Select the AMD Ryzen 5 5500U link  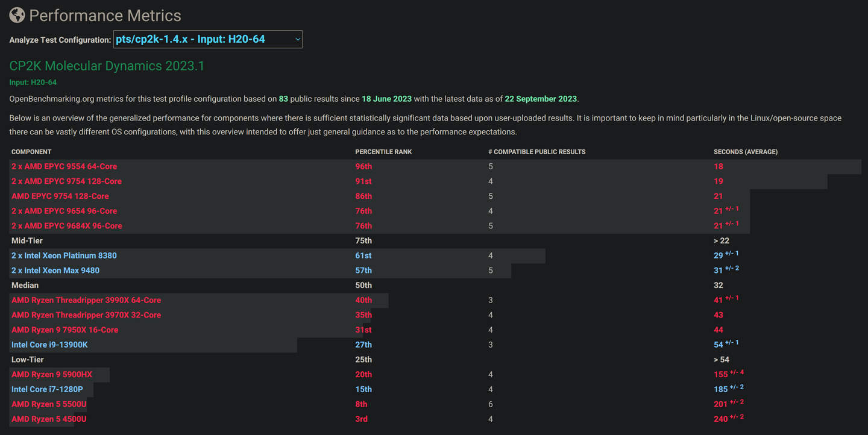(49, 404)
